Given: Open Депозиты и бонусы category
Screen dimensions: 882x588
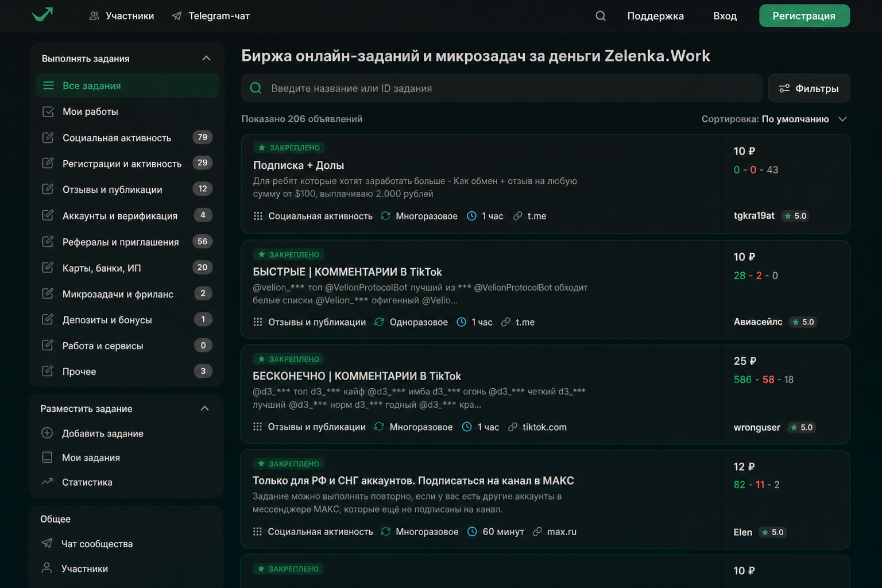Looking at the screenshot, I should [127, 320].
